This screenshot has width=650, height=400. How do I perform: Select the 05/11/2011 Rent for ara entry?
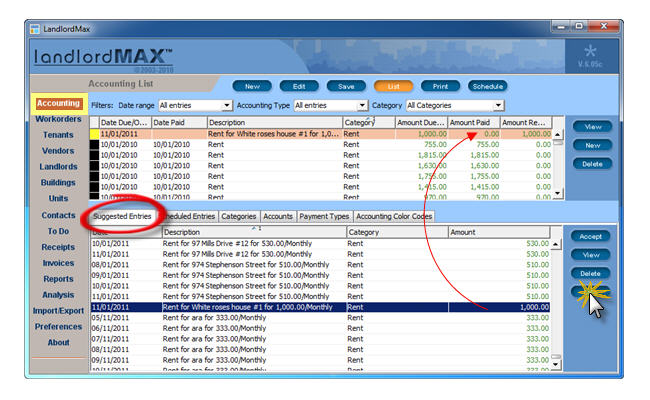tap(320, 318)
